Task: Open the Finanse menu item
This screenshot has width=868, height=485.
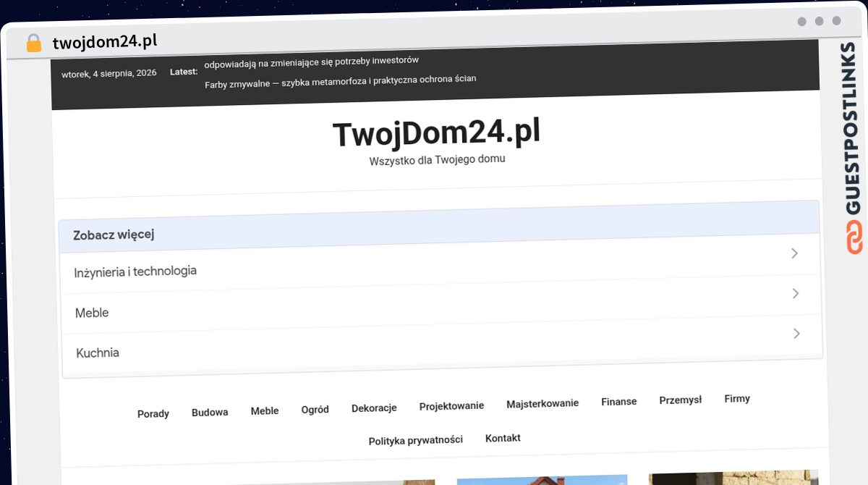Action: pos(619,401)
